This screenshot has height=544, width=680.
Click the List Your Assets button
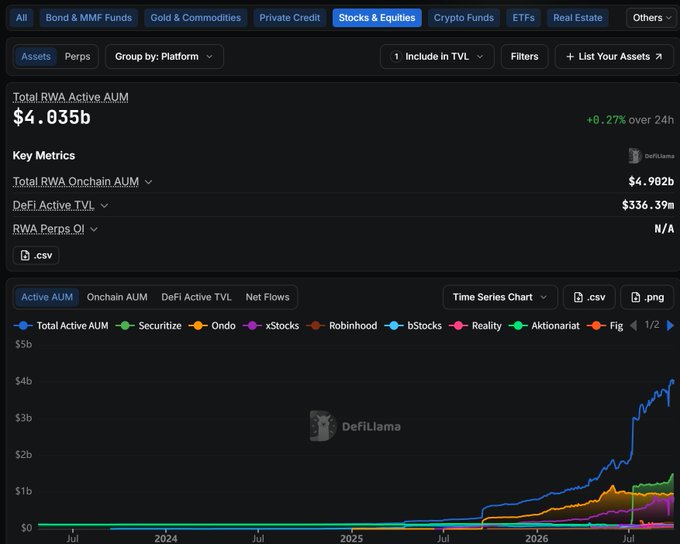(x=614, y=56)
